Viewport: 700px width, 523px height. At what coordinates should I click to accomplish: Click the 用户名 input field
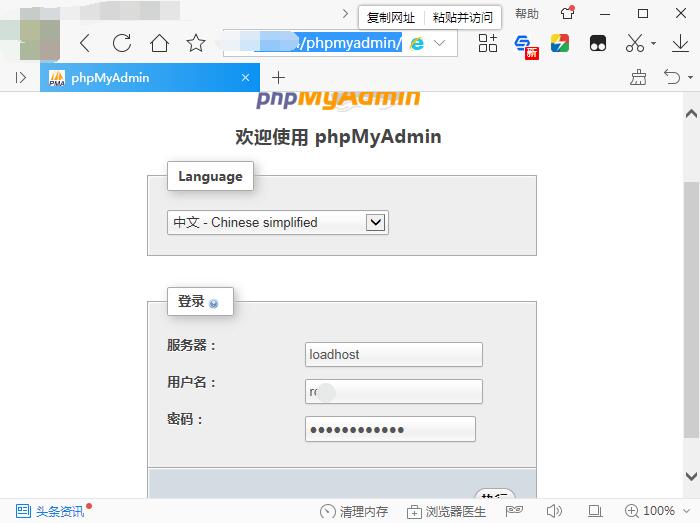point(394,391)
